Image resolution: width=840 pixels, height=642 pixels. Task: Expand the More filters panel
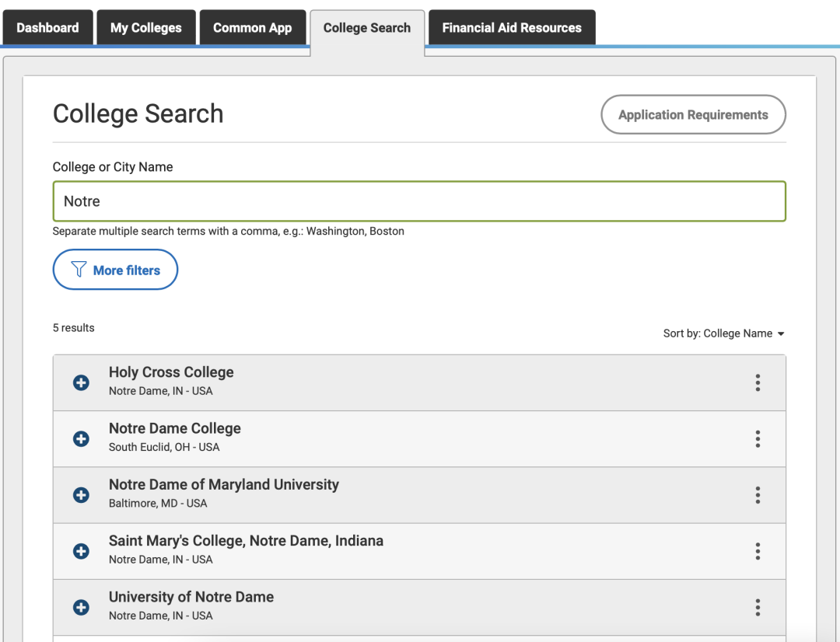(115, 270)
